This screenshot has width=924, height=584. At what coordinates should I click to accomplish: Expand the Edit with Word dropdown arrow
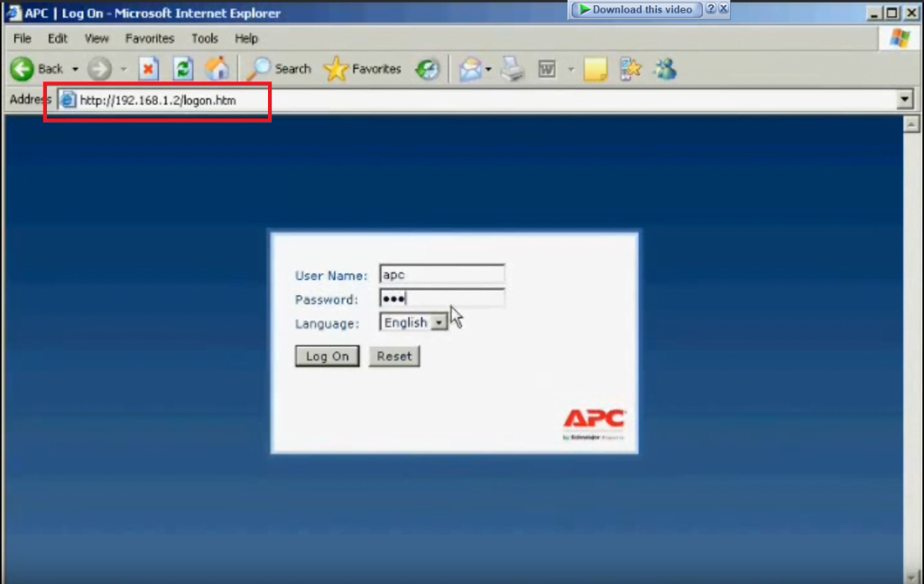[571, 70]
